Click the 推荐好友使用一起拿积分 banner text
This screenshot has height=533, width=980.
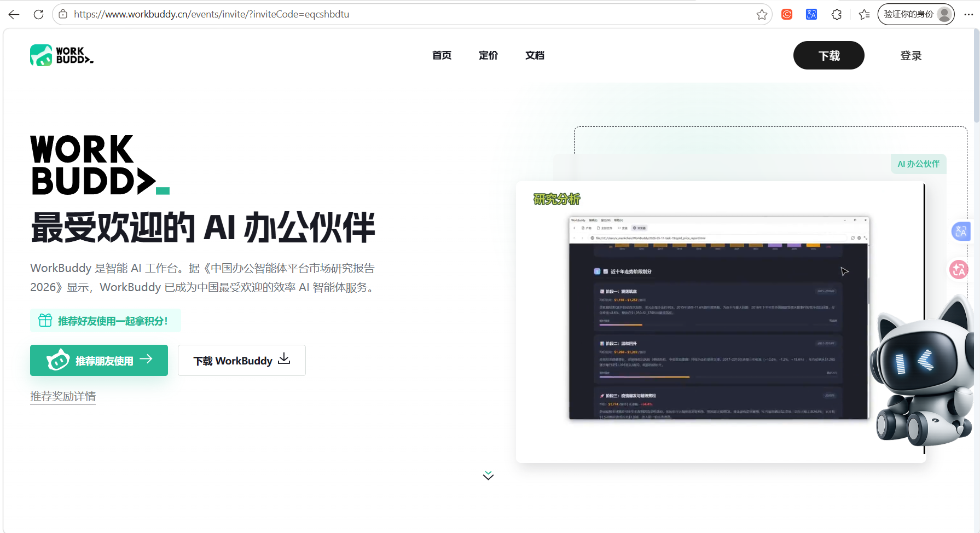[113, 321]
